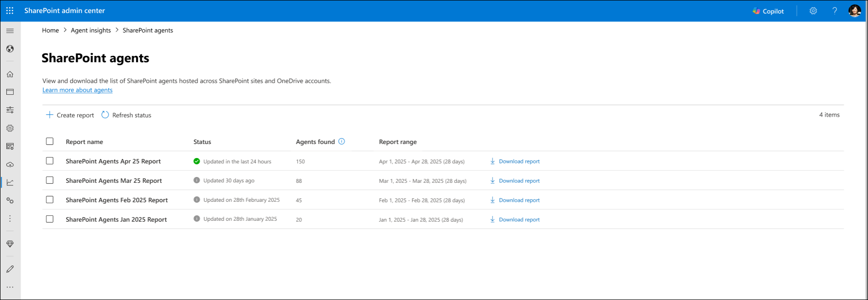The height and width of the screenshot is (300, 868).
Task: Click the pencil Customize navigation icon
Action: (10, 269)
